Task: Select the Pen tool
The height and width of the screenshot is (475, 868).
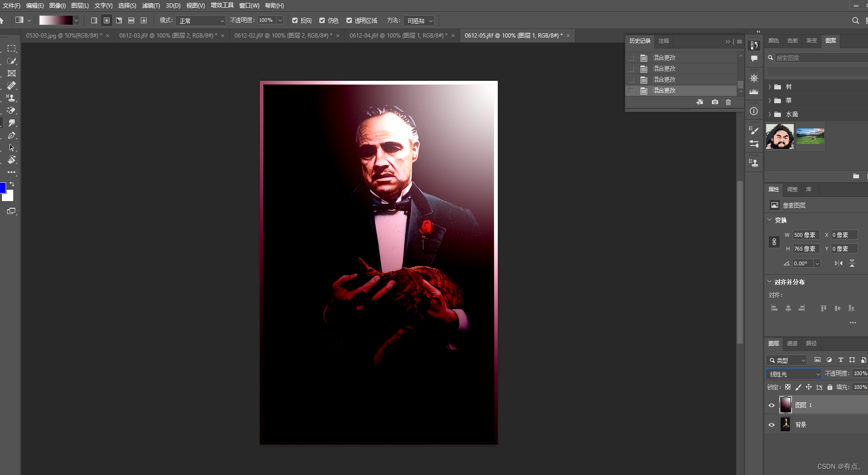Action: point(11,136)
